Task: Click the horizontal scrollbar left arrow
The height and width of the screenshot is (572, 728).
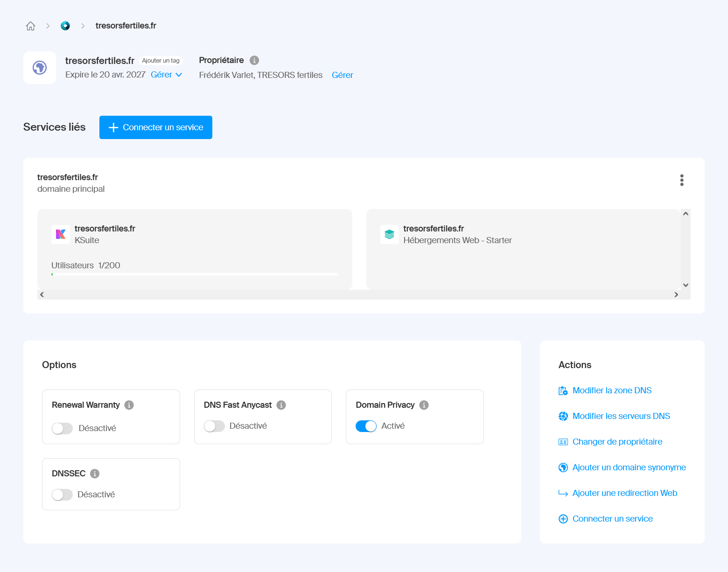Action: pyautogui.click(x=42, y=294)
